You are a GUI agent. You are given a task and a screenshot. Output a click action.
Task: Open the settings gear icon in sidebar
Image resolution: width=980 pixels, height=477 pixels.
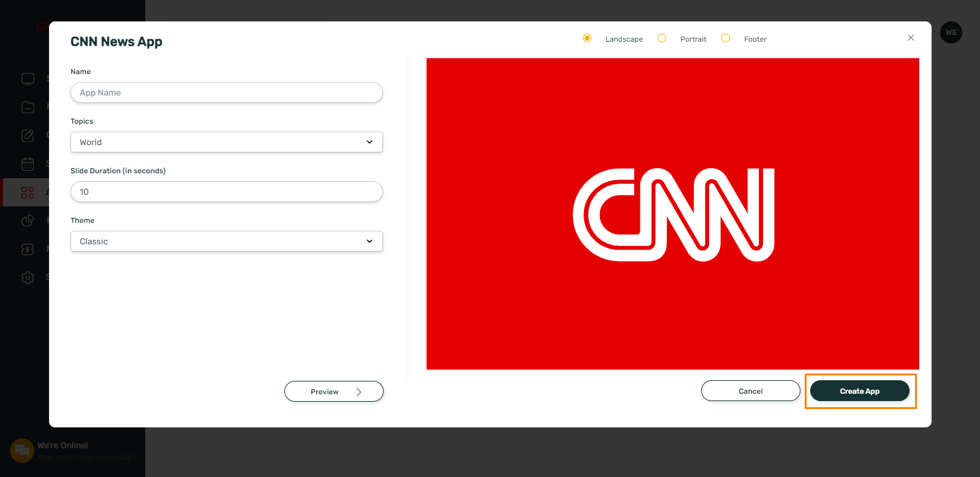28,277
